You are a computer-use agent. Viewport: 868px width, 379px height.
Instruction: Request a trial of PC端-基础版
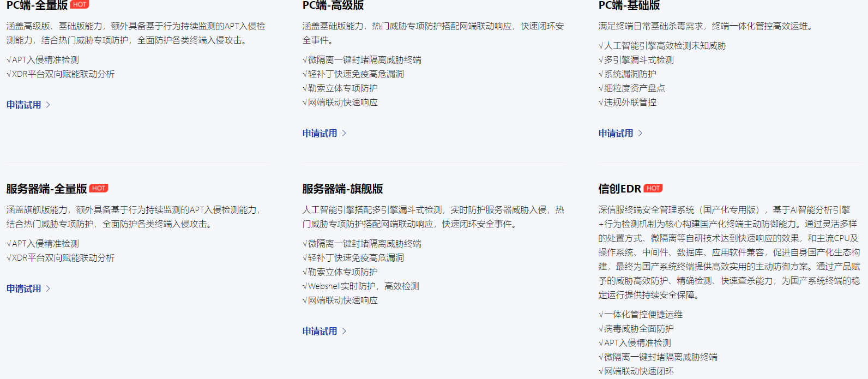click(x=616, y=133)
